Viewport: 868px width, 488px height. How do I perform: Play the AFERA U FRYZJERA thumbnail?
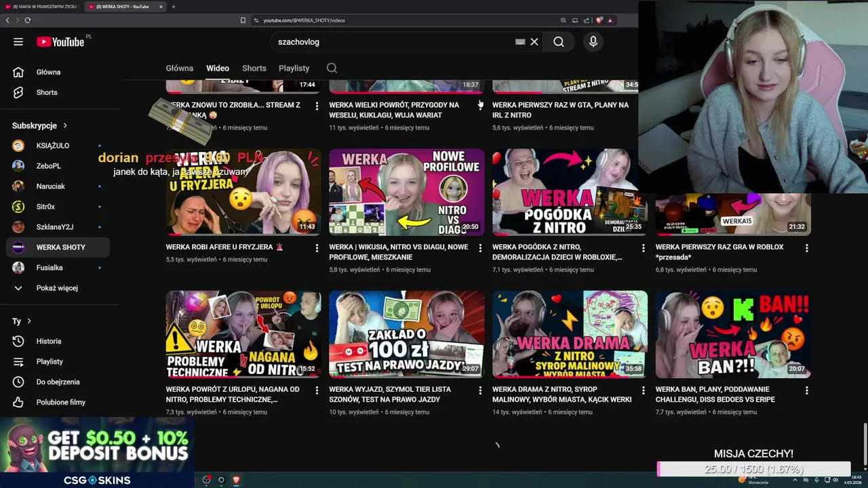243,192
